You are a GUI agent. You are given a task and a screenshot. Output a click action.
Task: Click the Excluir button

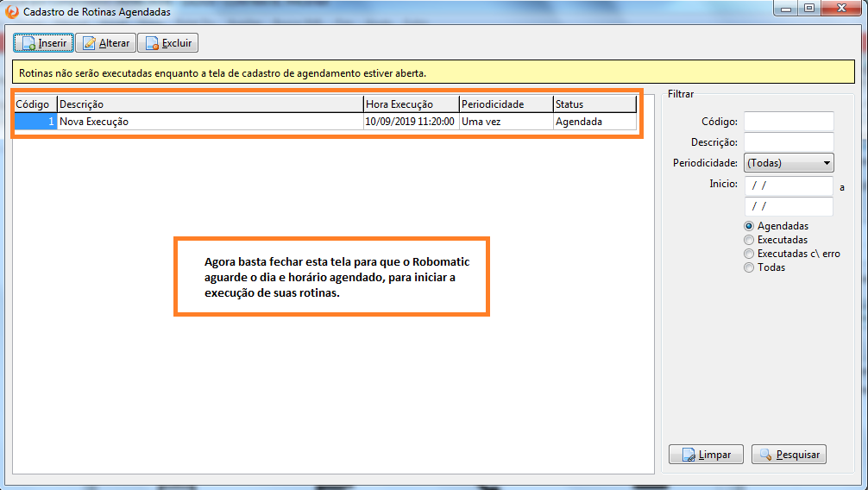point(167,43)
